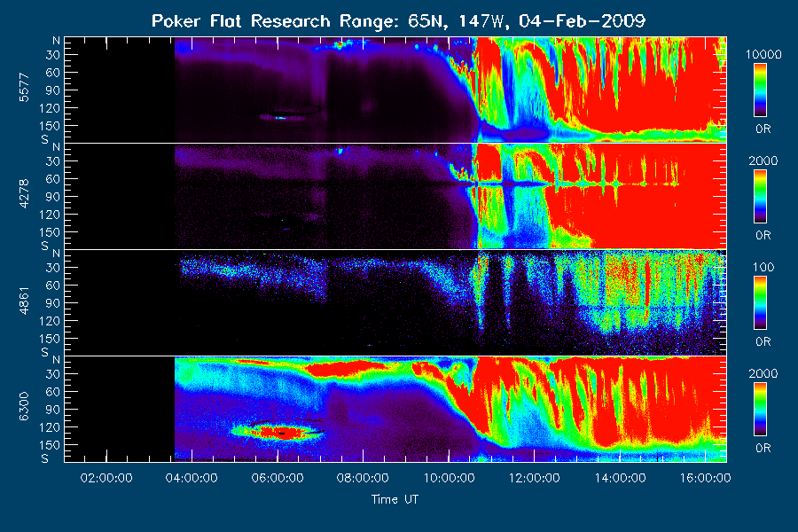Viewport: 798px width, 532px height.
Task: Click the 6300 color scale bar
Action: coord(761,410)
